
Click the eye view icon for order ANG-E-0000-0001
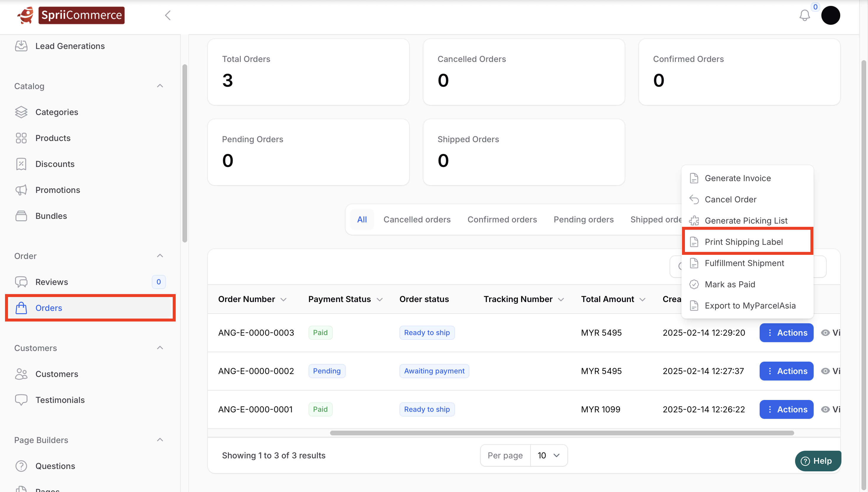[825, 409]
